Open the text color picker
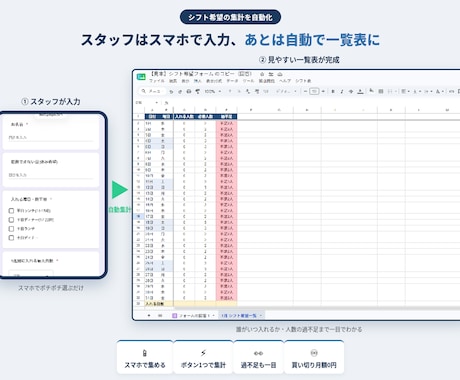The height and width of the screenshot is (380, 460). tap(360, 91)
